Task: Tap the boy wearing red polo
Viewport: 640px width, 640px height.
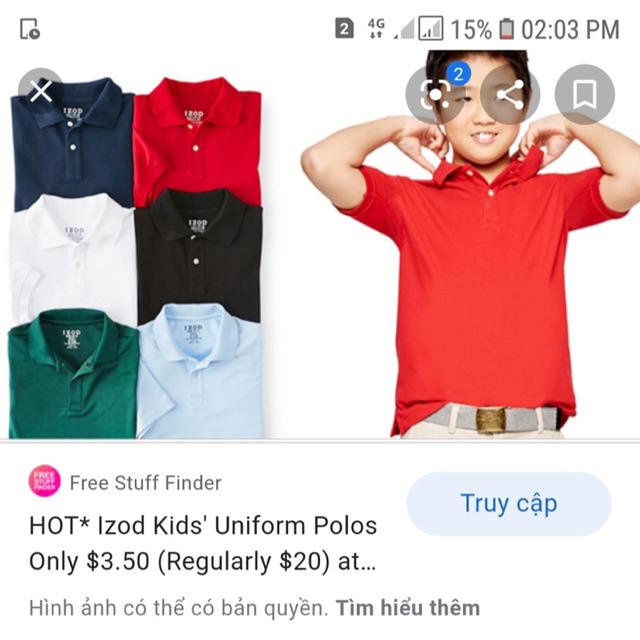Action: tap(469, 245)
